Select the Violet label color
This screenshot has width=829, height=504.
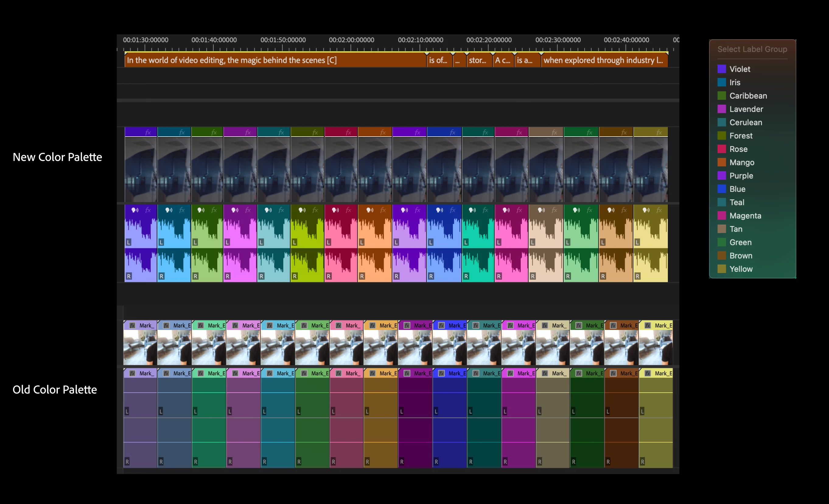739,69
